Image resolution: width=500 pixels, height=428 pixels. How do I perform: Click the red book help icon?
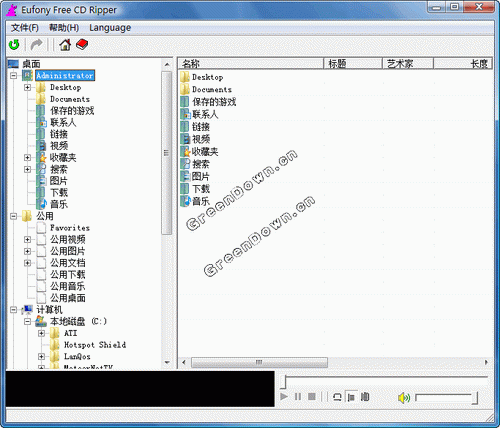82,45
